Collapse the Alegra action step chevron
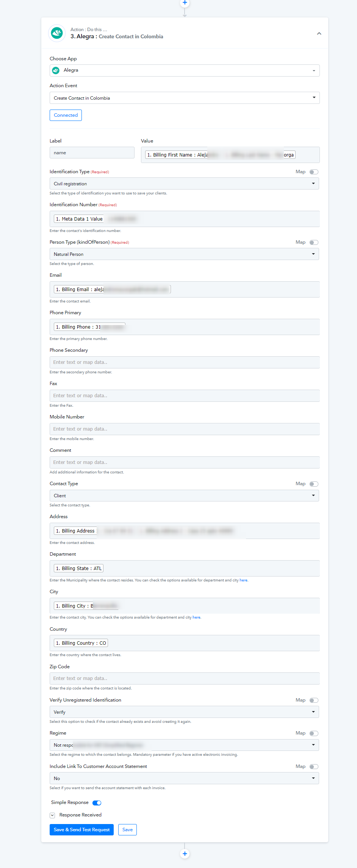This screenshot has height=868, width=357. tap(319, 33)
